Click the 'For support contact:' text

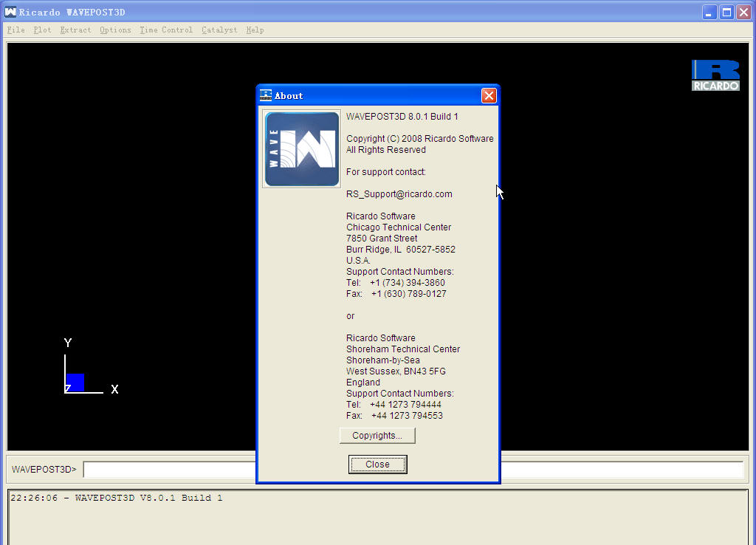click(385, 172)
